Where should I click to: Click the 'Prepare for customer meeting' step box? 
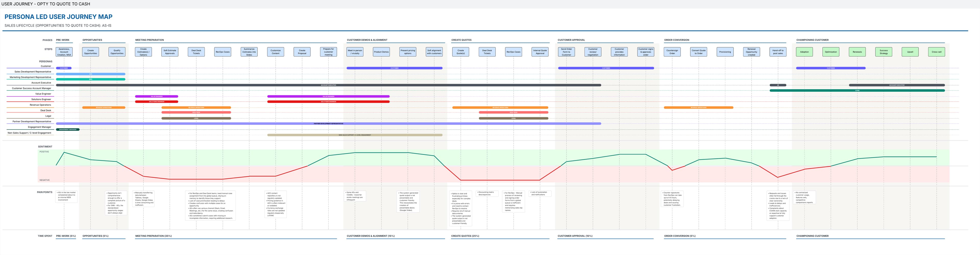329,52
